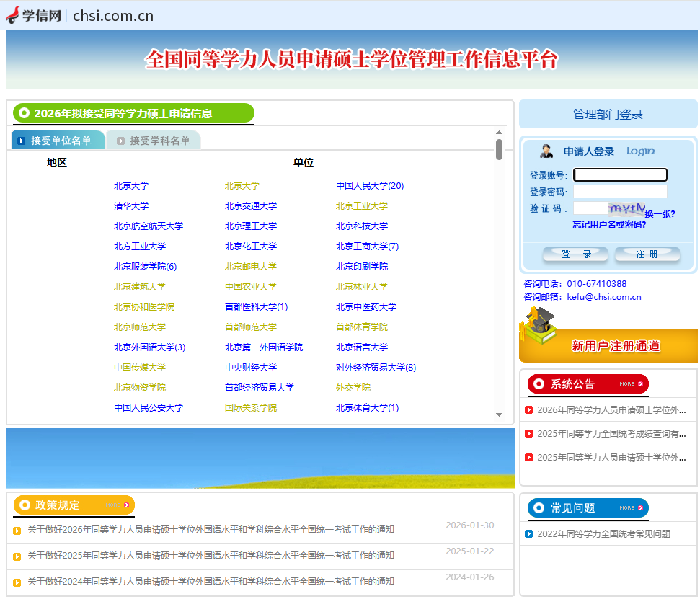
Task: Click blue arrow icon beside 2022年 FAQ item
Action: click(x=528, y=533)
